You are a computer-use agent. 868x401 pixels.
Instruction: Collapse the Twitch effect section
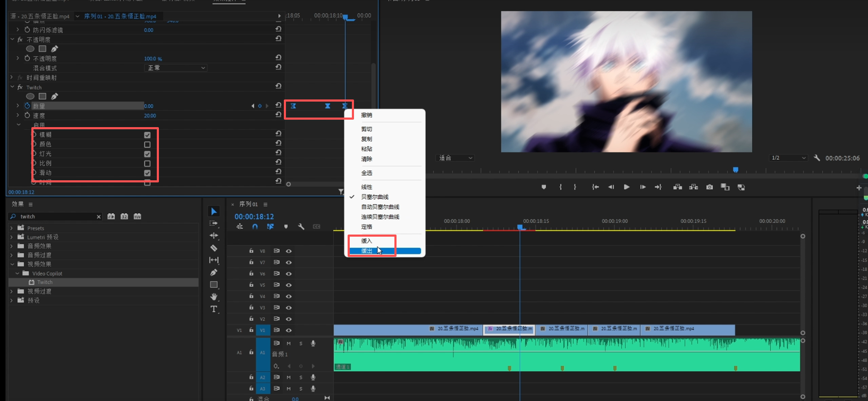[x=12, y=87]
